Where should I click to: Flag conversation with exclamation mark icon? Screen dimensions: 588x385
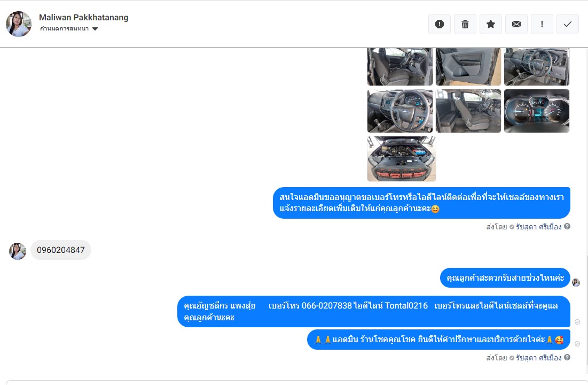point(542,24)
